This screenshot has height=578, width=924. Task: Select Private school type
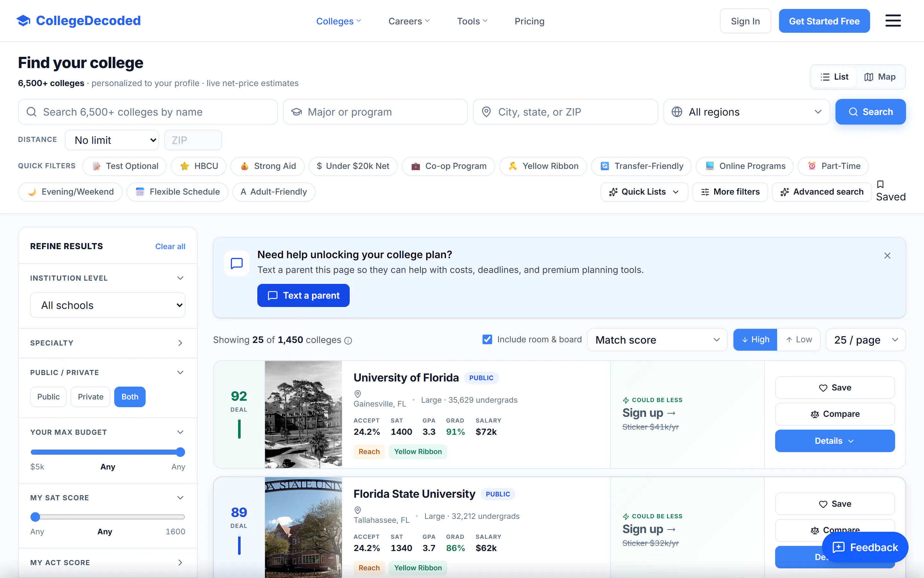[90, 397]
